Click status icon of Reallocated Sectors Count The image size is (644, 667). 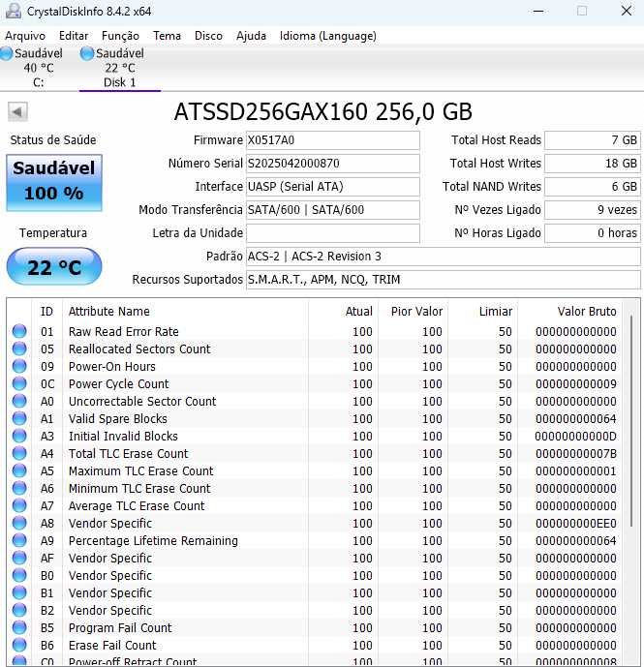point(19,349)
